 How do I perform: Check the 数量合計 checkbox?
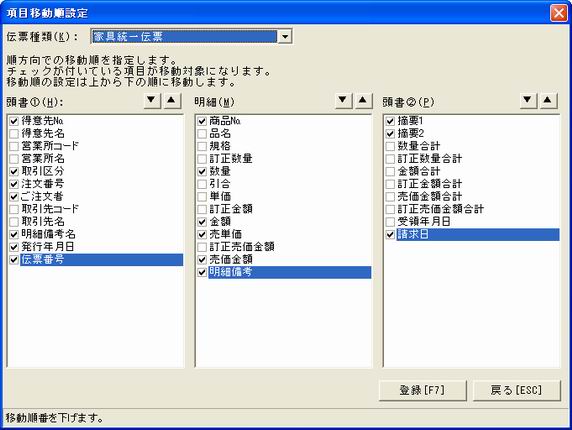point(390,146)
